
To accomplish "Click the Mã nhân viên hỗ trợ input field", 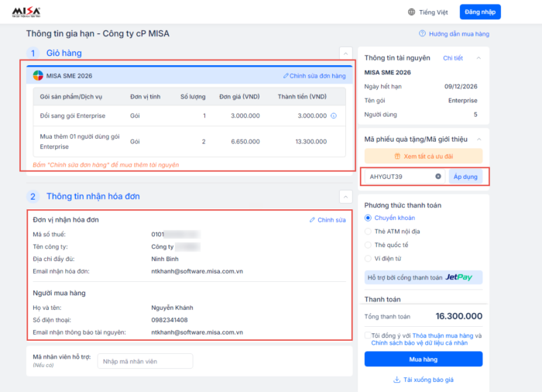I will pyautogui.click(x=145, y=361).
